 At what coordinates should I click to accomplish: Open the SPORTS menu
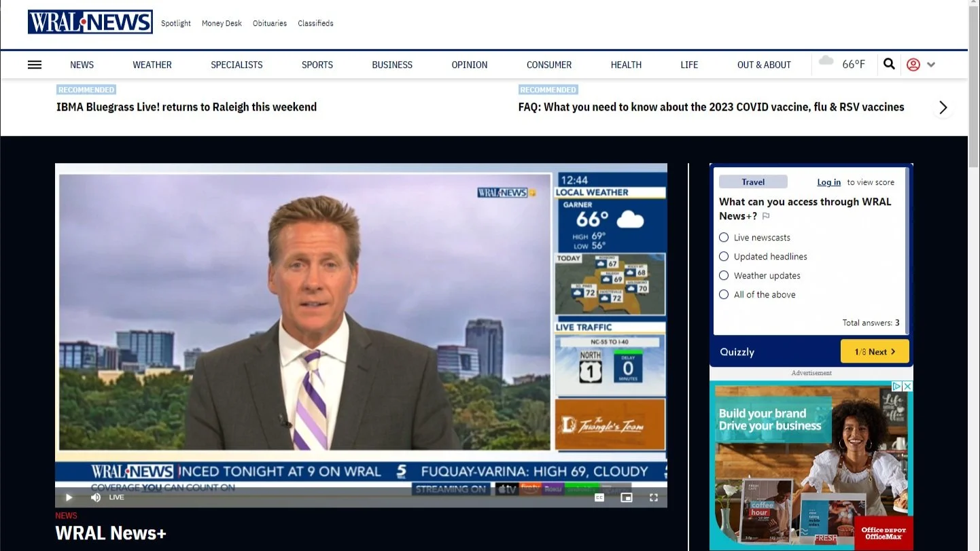pos(317,65)
